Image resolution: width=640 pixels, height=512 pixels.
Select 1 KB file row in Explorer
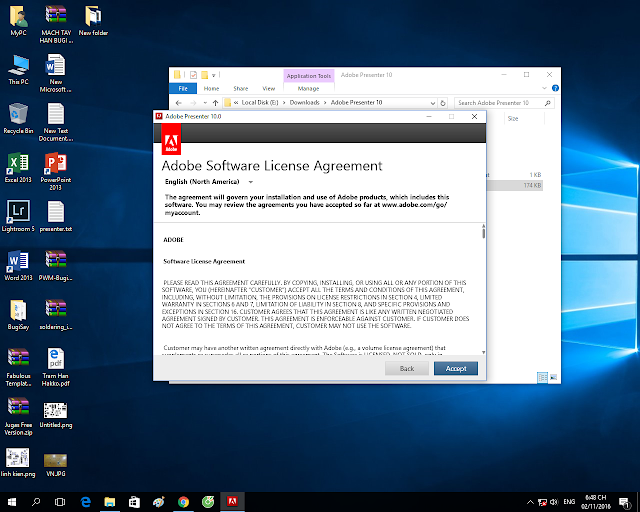click(x=515, y=175)
